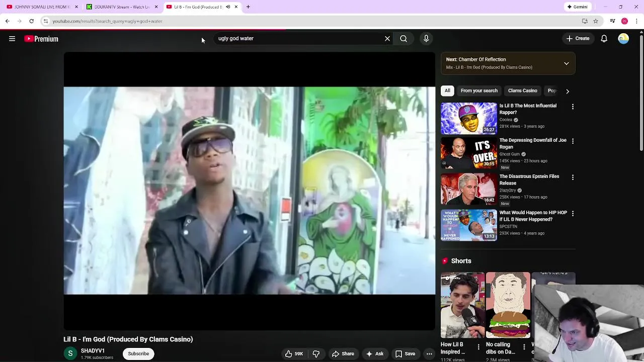Start voice search with the microphone icon

coord(426,38)
